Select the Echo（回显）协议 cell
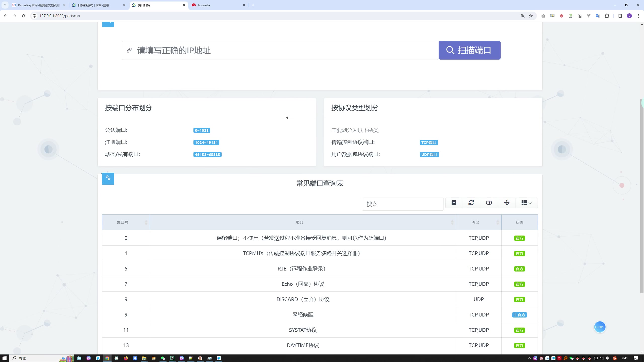This screenshot has height=362, width=644. coord(303,284)
